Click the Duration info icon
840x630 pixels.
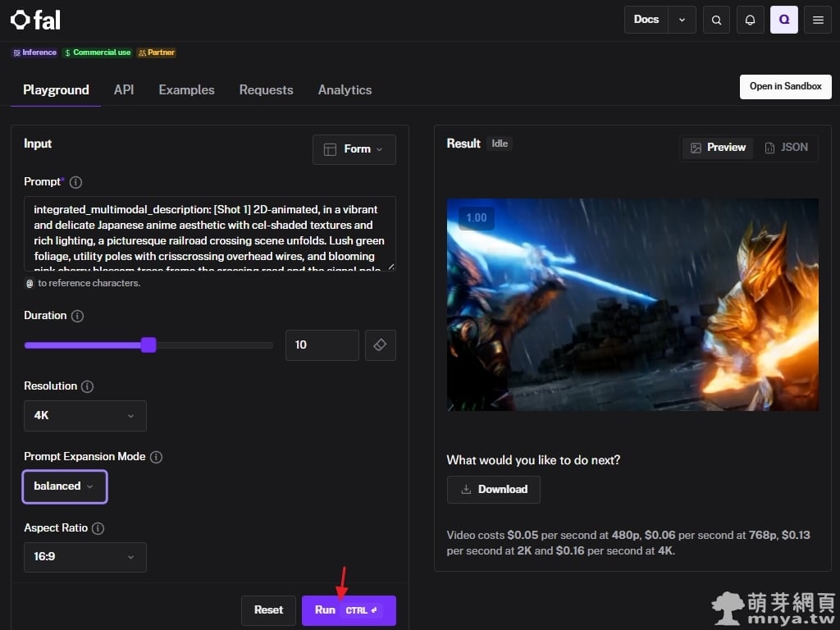click(77, 316)
